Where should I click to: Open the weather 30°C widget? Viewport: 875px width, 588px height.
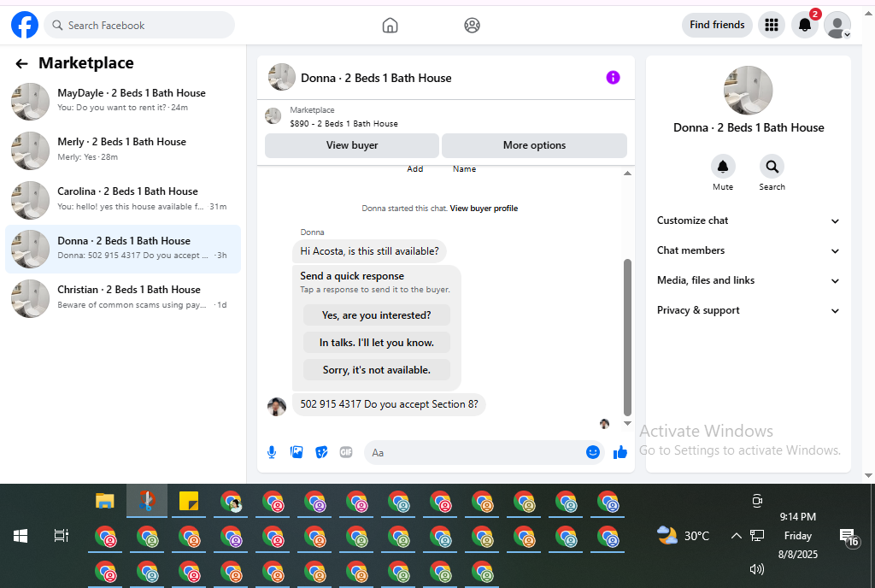(x=683, y=536)
